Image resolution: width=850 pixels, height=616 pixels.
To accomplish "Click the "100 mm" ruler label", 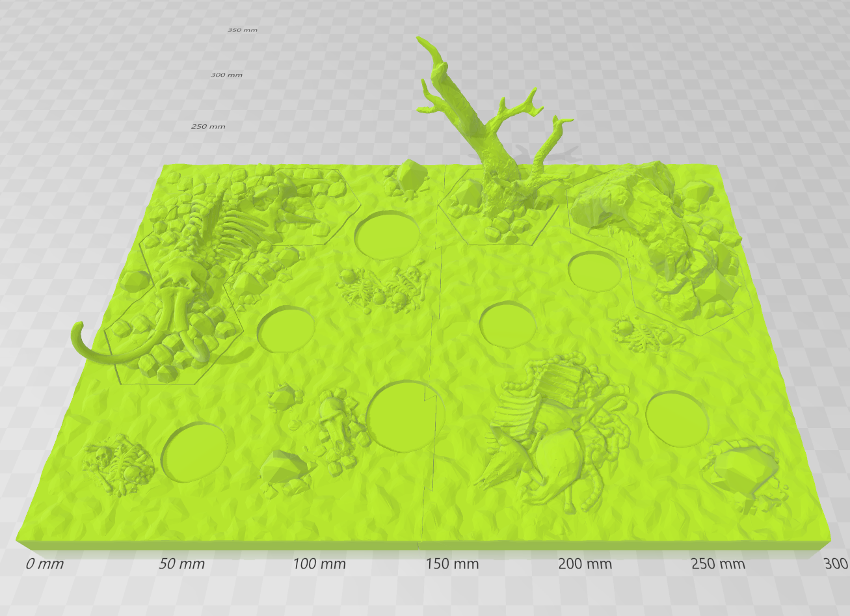I will pos(319,564).
